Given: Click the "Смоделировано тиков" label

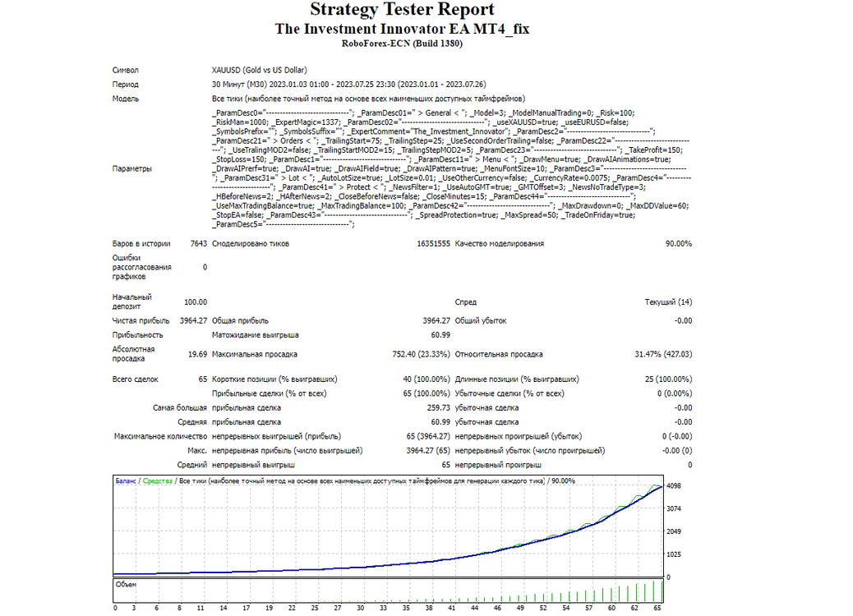Looking at the screenshot, I should 251,244.
